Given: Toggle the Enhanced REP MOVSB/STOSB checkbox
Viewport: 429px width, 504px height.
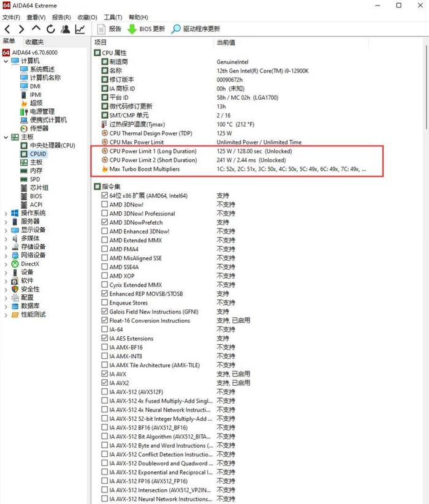Looking at the screenshot, I should click(x=105, y=293).
